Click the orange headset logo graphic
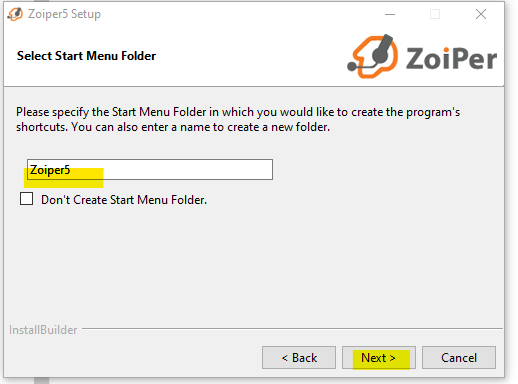518x384 pixels. click(x=373, y=56)
